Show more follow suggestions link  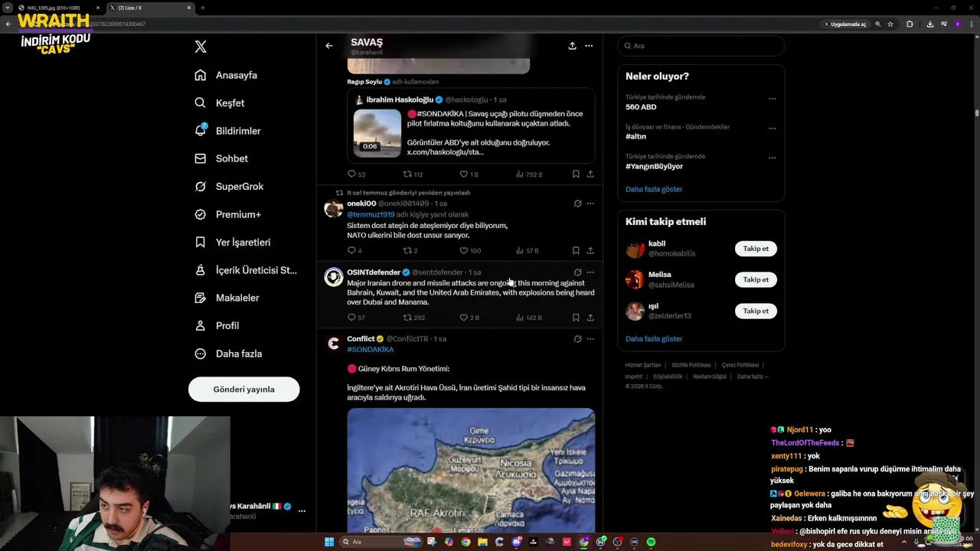[x=654, y=338]
